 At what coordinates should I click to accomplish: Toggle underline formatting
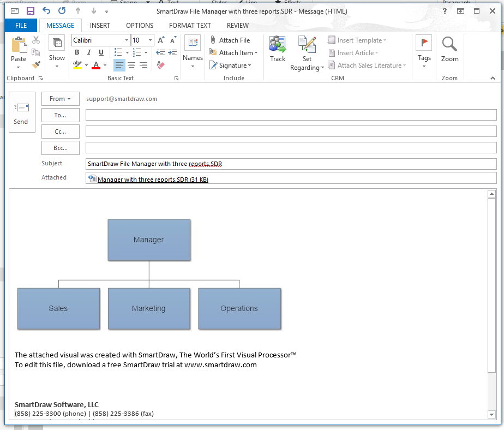tap(101, 52)
